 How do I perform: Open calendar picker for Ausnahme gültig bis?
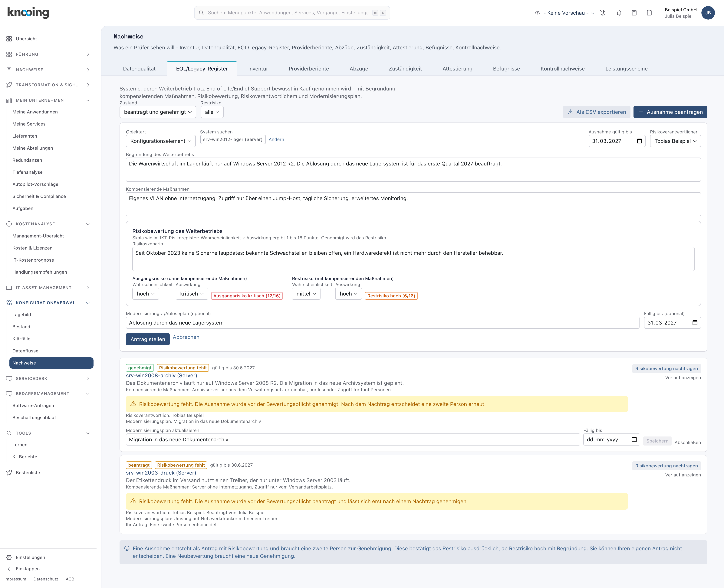[639, 141]
